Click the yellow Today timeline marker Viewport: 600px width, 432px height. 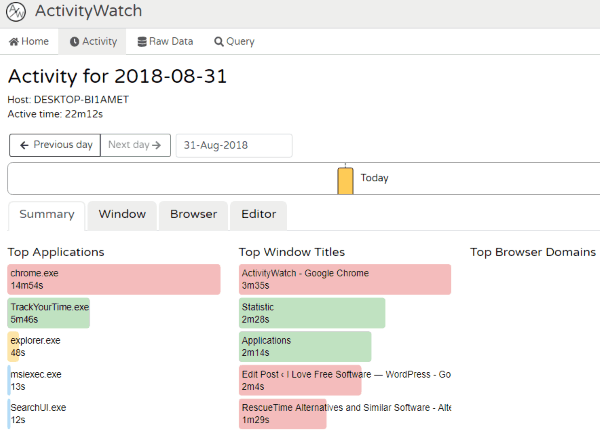[345, 181]
